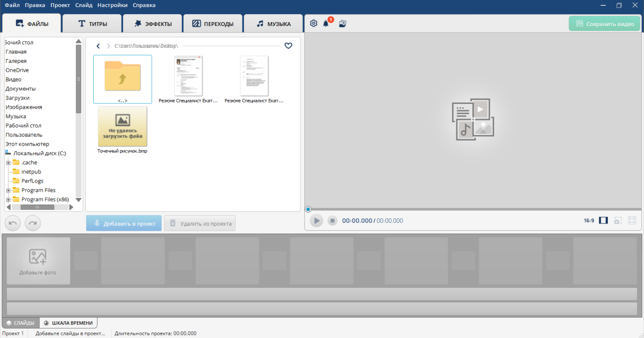This screenshot has width=644, height=338.
Task: Enter fullscreen preview mode
Action: pos(632,221)
